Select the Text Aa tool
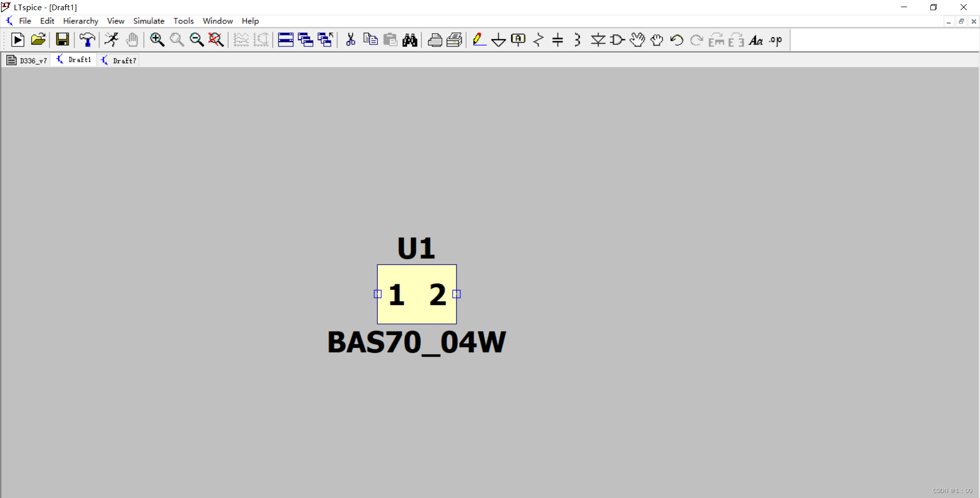 pos(756,40)
